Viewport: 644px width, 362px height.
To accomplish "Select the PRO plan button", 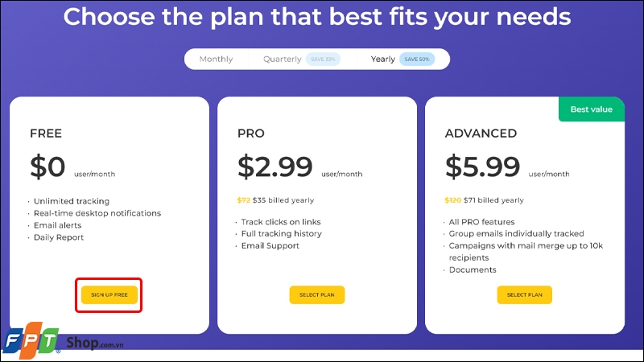I will click(x=316, y=295).
